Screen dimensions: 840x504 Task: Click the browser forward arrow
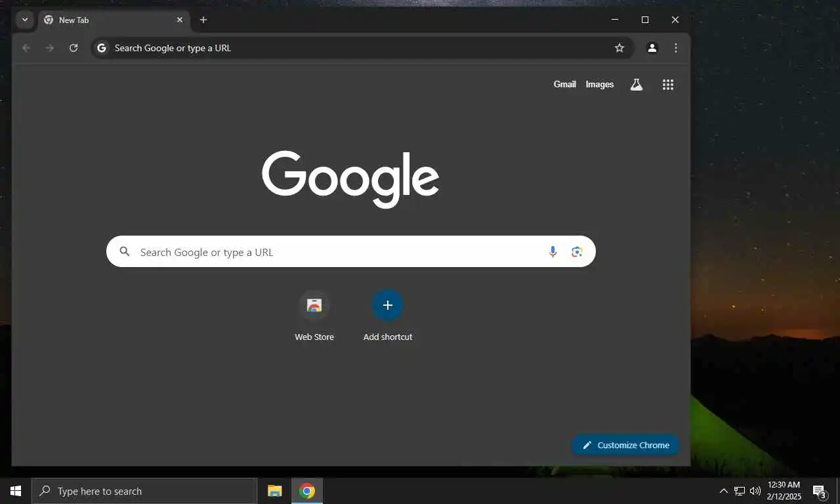tap(50, 48)
